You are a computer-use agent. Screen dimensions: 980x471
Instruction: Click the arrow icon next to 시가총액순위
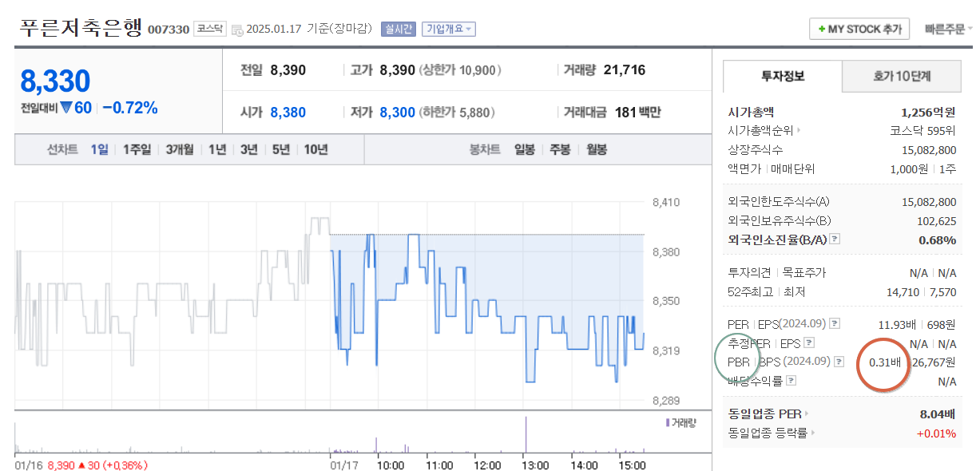click(799, 130)
